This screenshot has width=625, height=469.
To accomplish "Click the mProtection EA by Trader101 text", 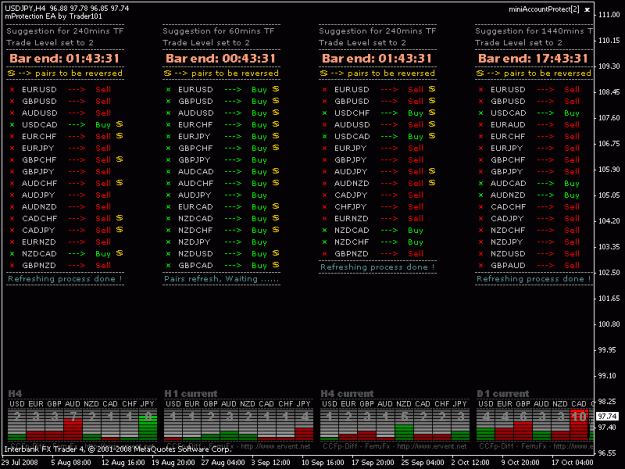I will pos(53,16).
